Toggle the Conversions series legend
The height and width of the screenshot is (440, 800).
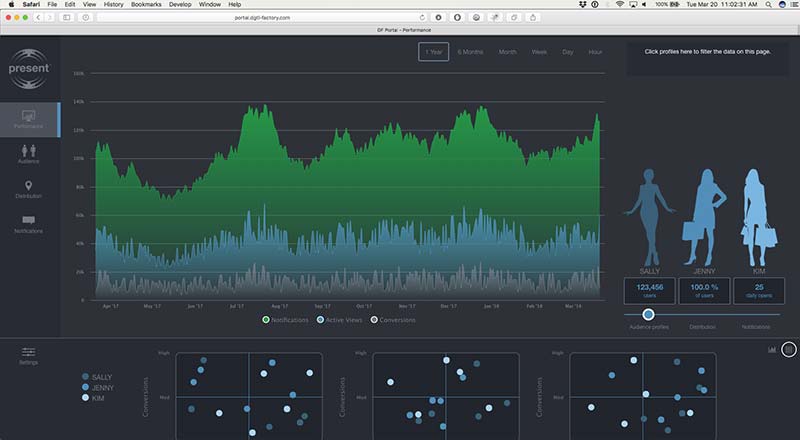pos(393,320)
